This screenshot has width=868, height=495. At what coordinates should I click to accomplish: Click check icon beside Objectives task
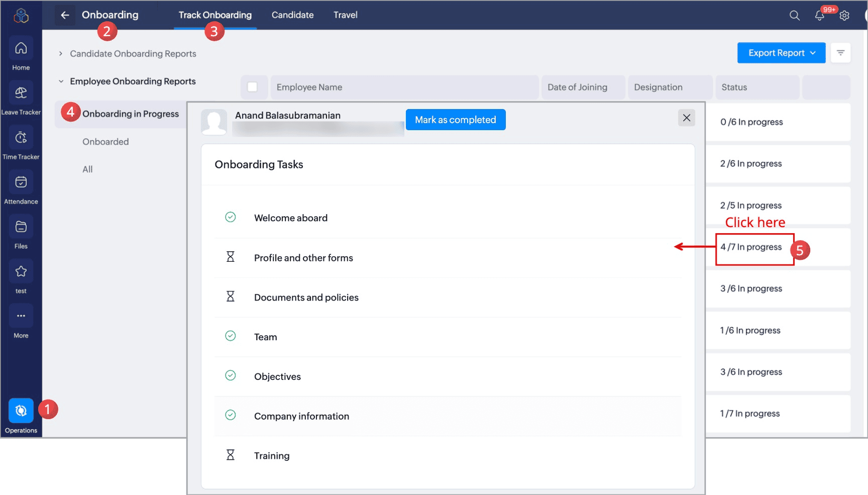[x=231, y=375]
